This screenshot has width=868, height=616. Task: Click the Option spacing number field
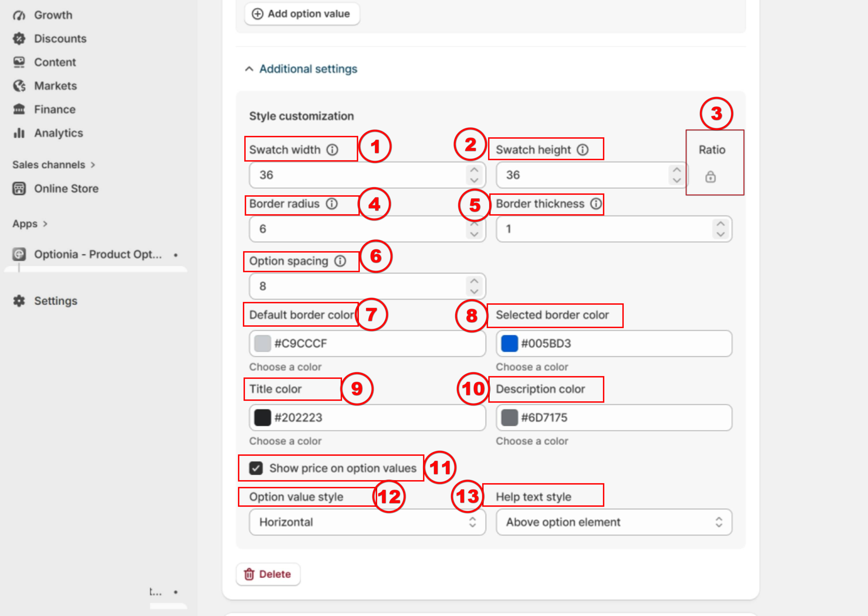pos(367,286)
